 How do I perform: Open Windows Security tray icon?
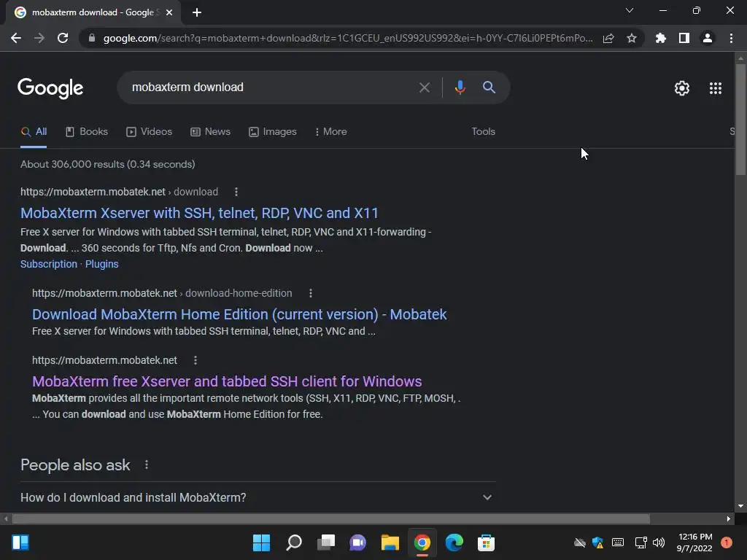(598, 542)
